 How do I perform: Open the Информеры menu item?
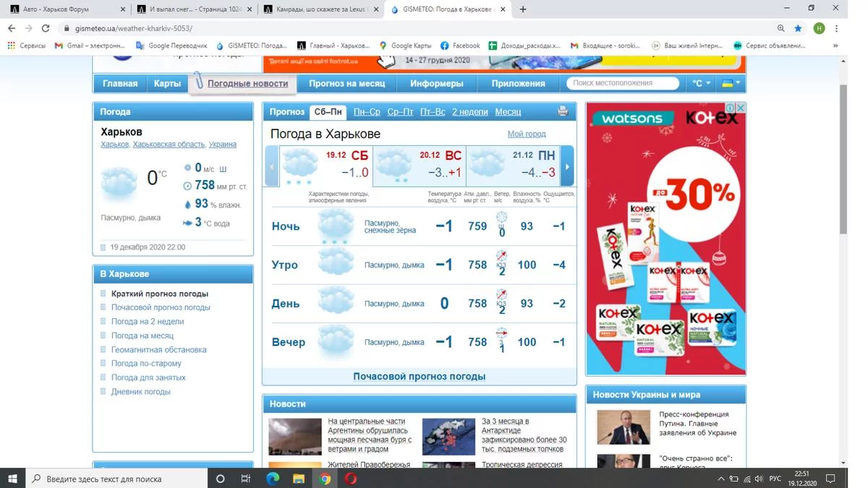436,83
